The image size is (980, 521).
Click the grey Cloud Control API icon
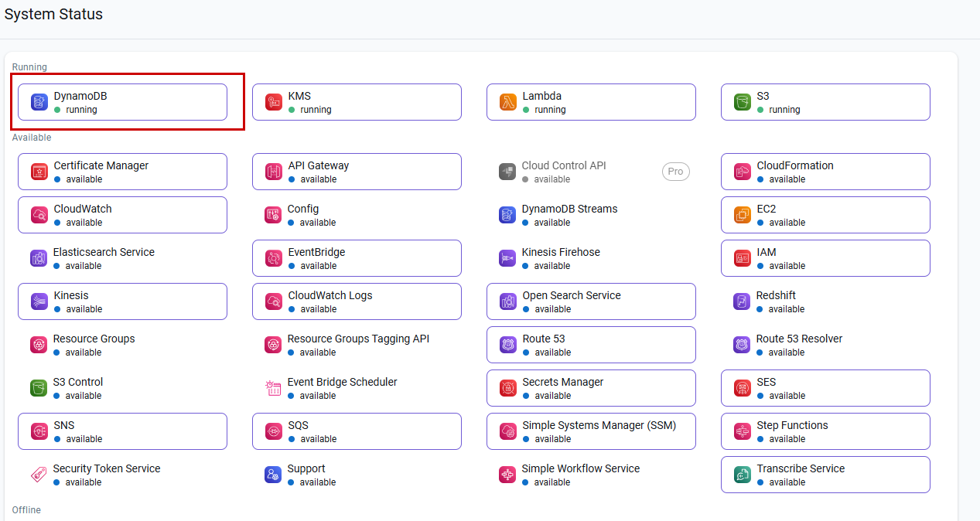coord(507,172)
